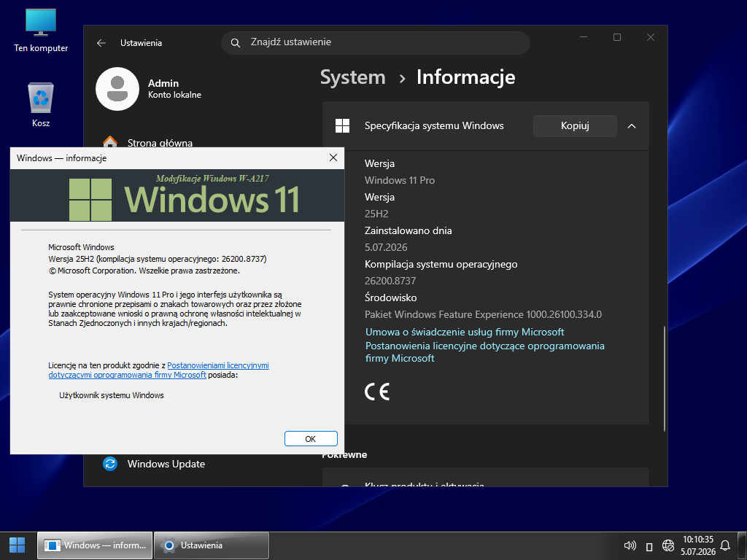Image resolution: width=747 pixels, height=560 pixels.
Task: Click the network globe tray icon
Action: [x=668, y=545]
